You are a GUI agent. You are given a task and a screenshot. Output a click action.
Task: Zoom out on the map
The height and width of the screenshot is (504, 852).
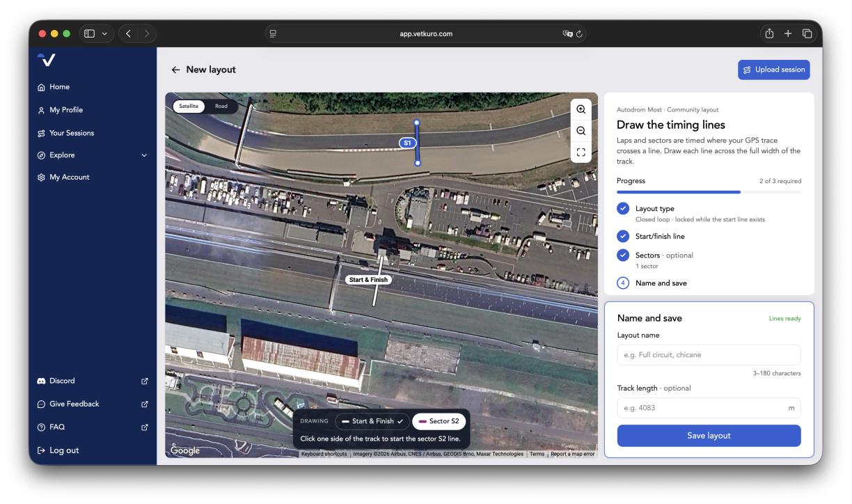[581, 131]
